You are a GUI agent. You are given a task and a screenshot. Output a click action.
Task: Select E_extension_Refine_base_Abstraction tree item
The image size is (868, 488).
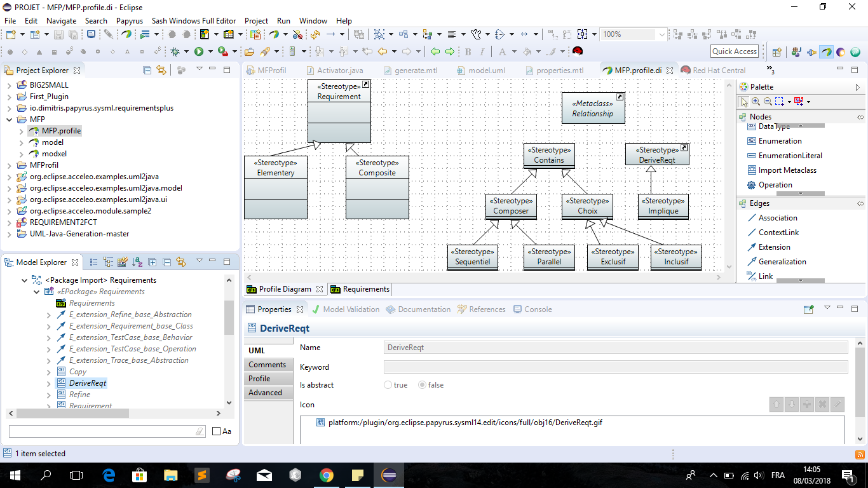coord(130,315)
